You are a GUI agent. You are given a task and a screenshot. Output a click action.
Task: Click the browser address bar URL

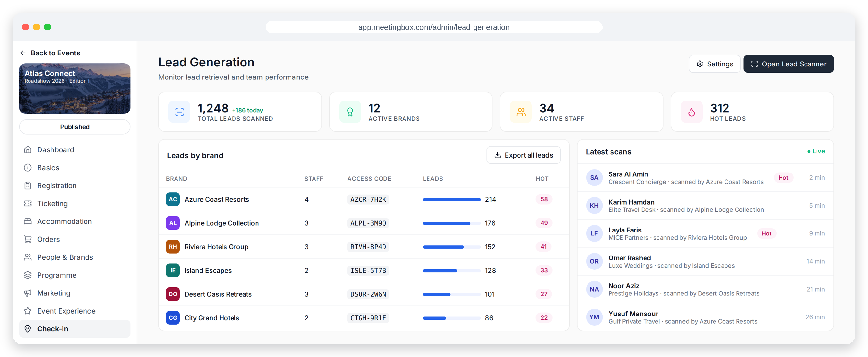(x=434, y=27)
